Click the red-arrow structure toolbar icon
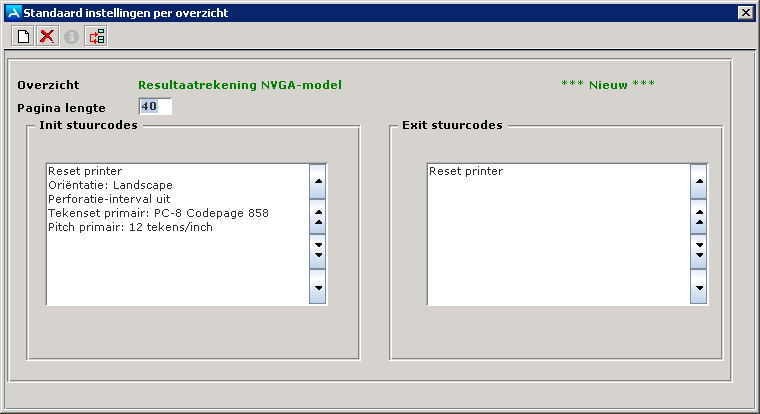Image resolution: width=760 pixels, height=414 pixels. 96,37
